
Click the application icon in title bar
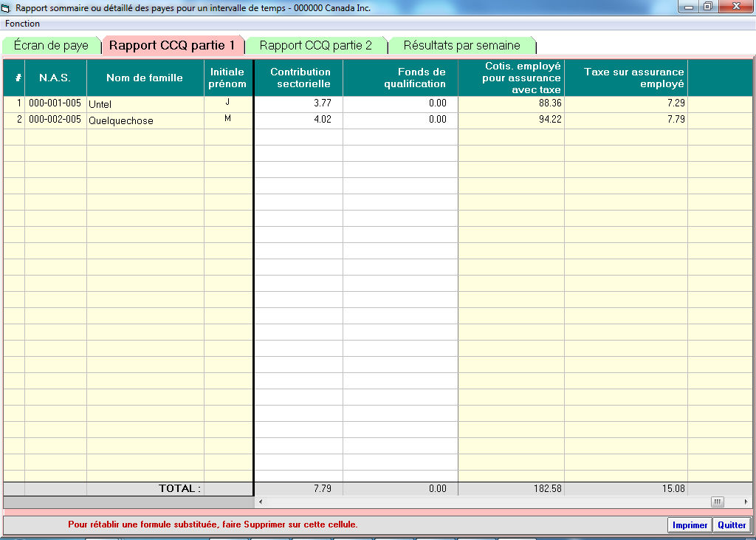point(8,7)
